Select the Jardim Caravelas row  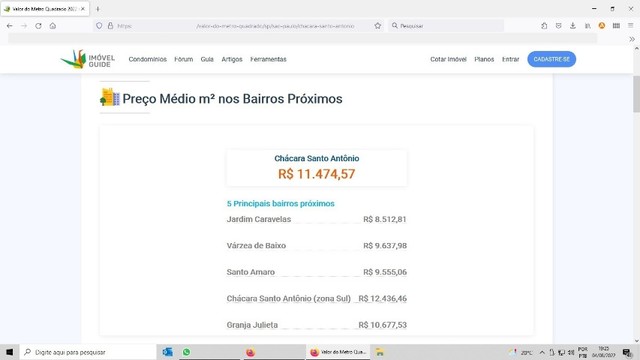(x=317, y=219)
